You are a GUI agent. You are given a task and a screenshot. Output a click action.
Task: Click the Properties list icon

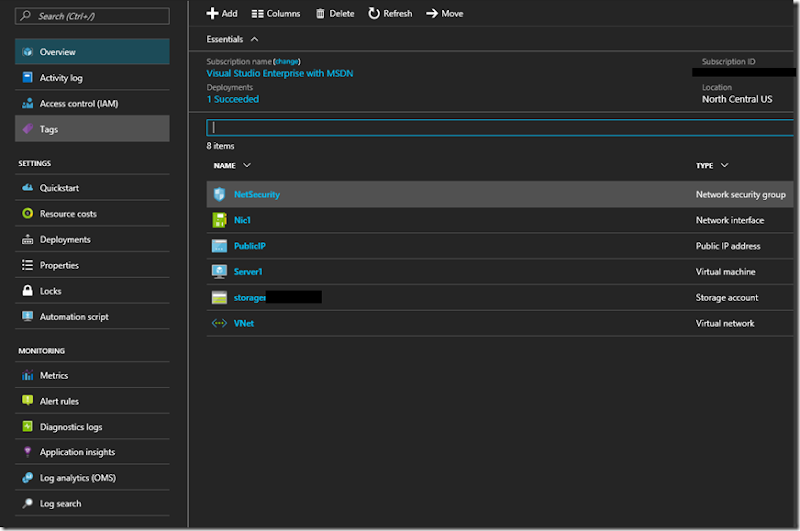(28, 265)
